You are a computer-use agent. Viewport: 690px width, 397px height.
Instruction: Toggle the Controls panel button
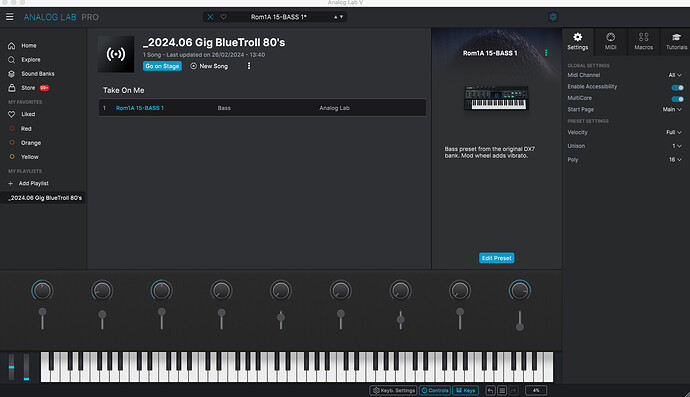pyautogui.click(x=435, y=390)
